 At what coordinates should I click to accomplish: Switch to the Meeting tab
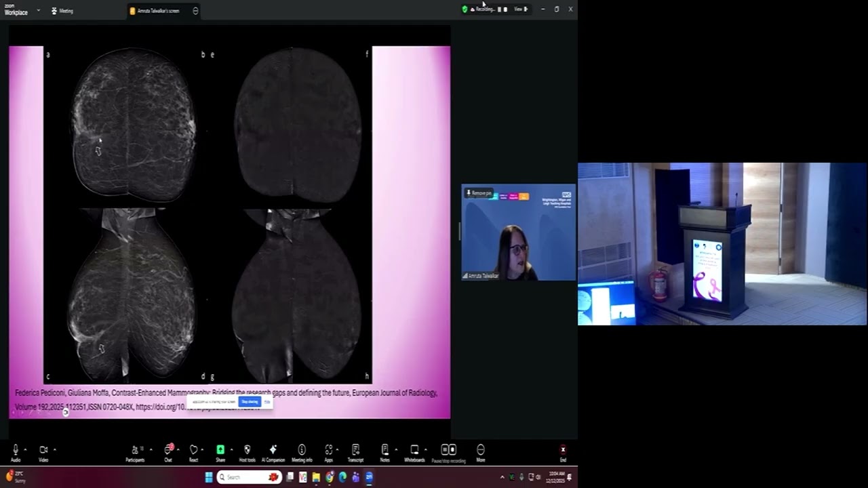pyautogui.click(x=62, y=11)
